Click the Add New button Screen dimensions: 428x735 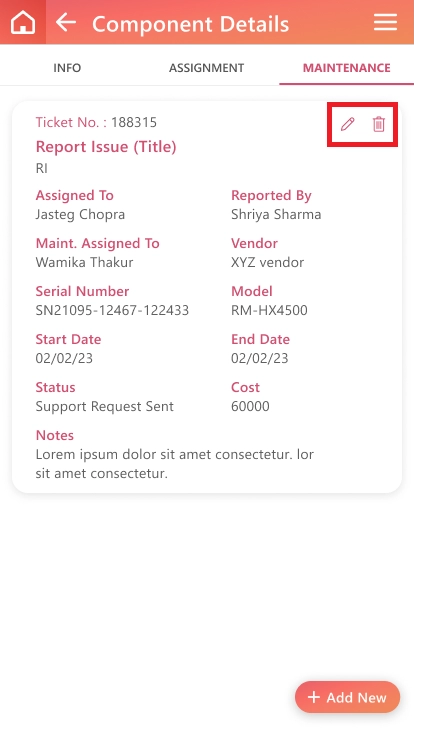[x=347, y=697]
